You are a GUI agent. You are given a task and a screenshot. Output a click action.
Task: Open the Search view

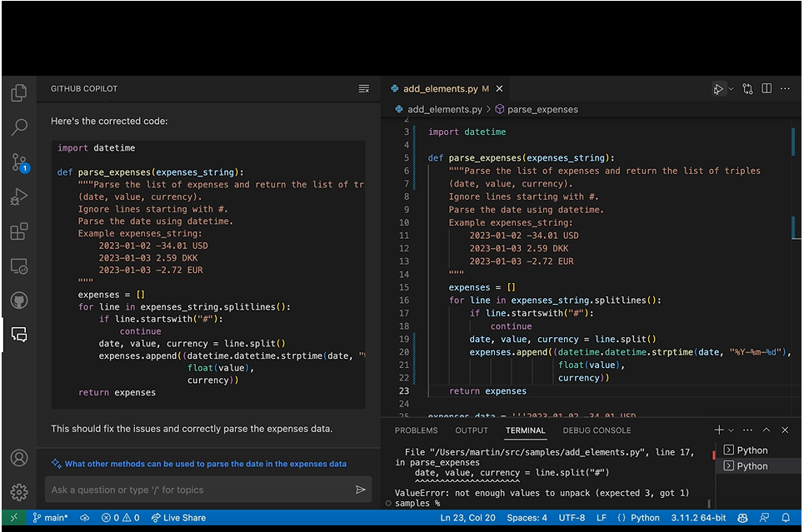point(19,127)
